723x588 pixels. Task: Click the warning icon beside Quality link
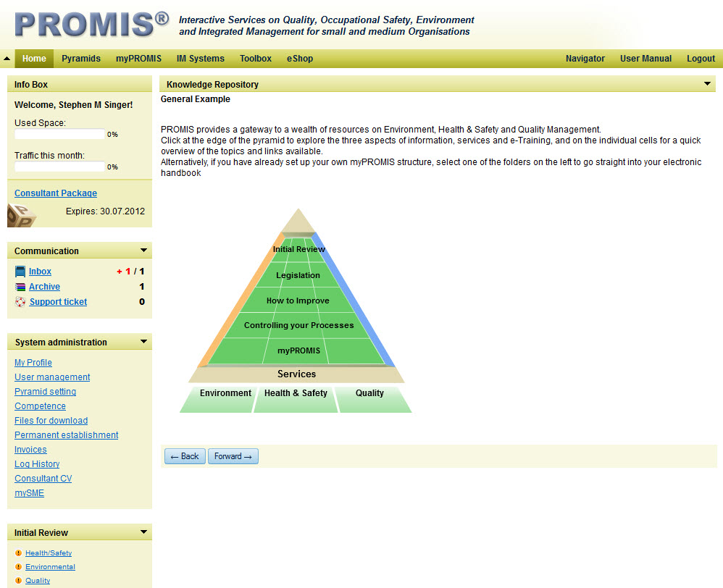(x=18, y=581)
